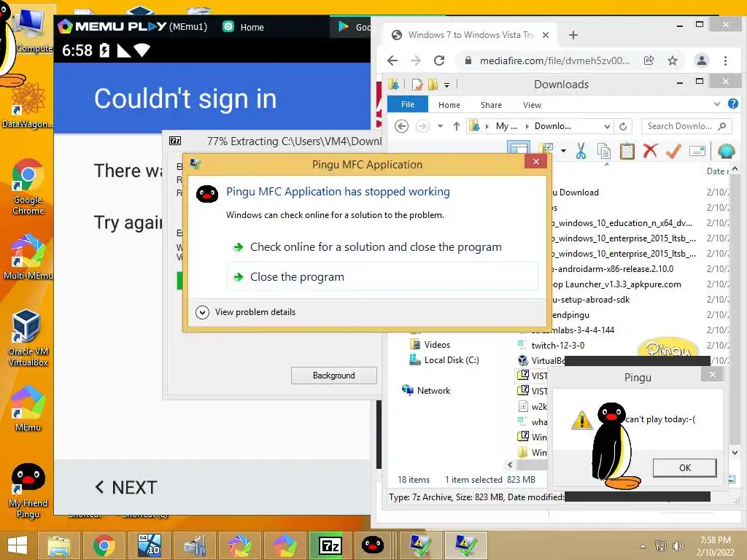Open Multi-MEmu desktop shortcut
This screenshot has height=560, width=747.
pos(28,257)
